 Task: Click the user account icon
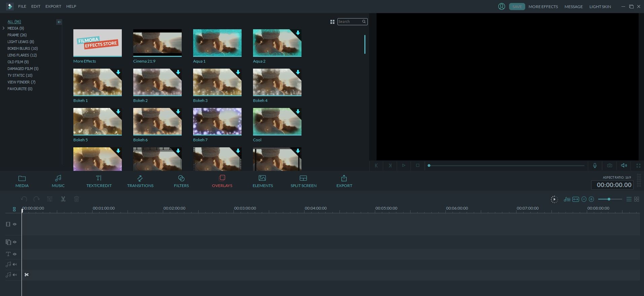coord(501,6)
